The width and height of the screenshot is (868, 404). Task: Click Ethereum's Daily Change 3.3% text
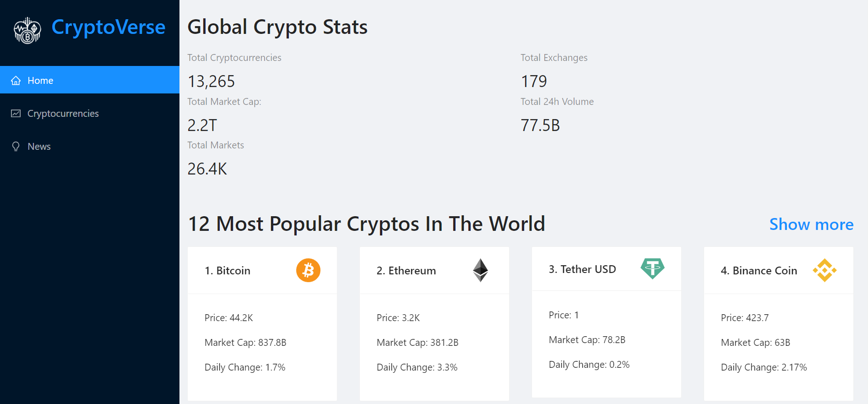pyautogui.click(x=417, y=367)
